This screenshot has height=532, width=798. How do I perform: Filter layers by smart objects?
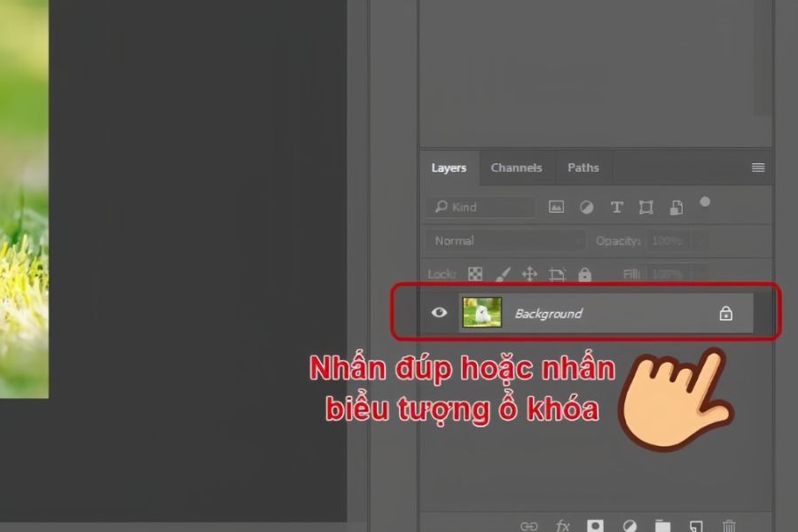click(x=676, y=207)
